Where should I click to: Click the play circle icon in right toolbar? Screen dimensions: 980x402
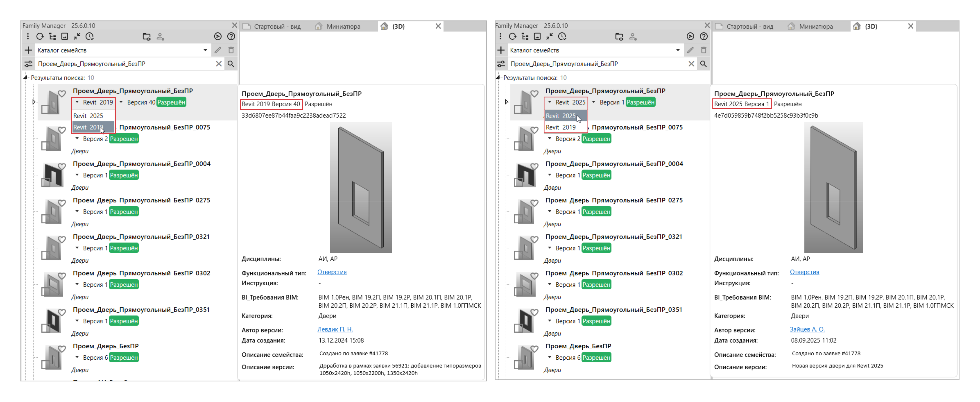click(690, 36)
